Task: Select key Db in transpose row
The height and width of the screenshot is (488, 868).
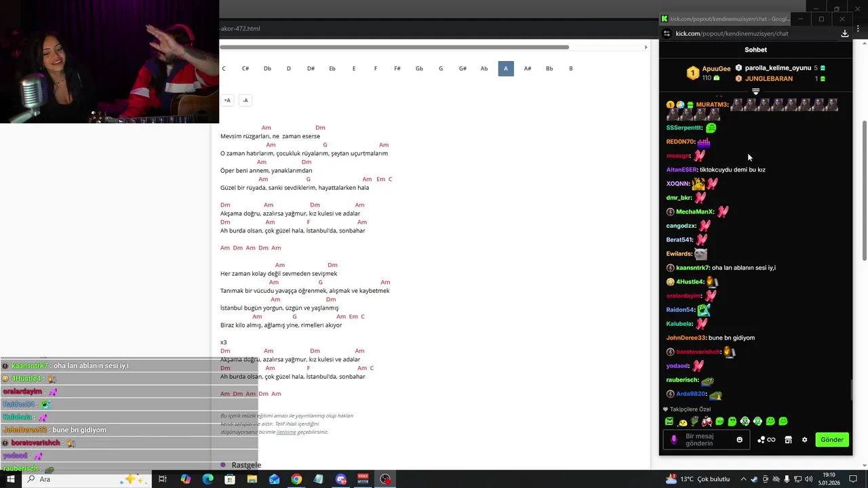Action: click(x=267, y=68)
